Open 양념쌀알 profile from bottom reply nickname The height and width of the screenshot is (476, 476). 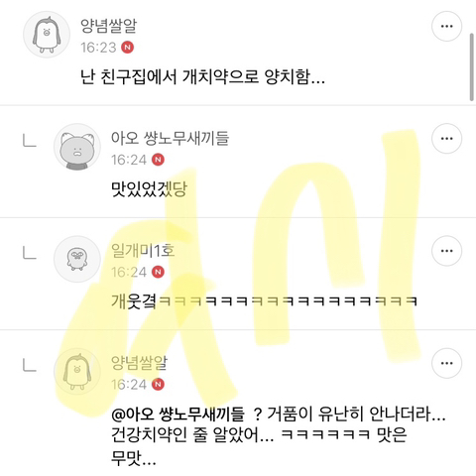[139, 363]
